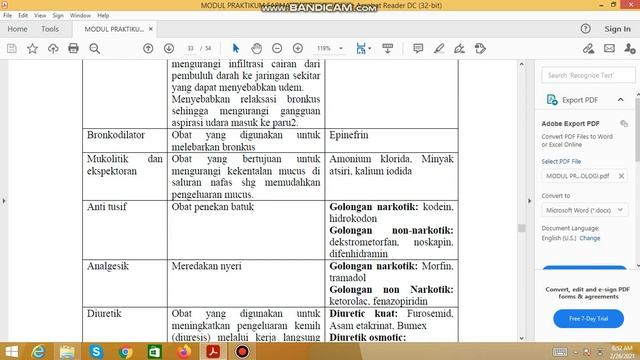Open the Sign menu
Viewport: 640px width, 360px height.
pyautogui.click(x=58, y=16)
